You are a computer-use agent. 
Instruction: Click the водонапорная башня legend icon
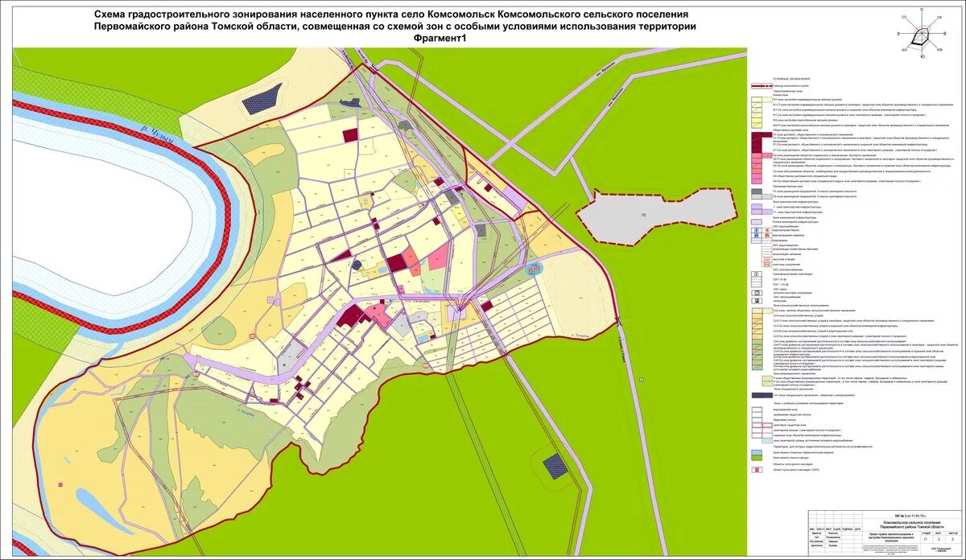pos(757,230)
